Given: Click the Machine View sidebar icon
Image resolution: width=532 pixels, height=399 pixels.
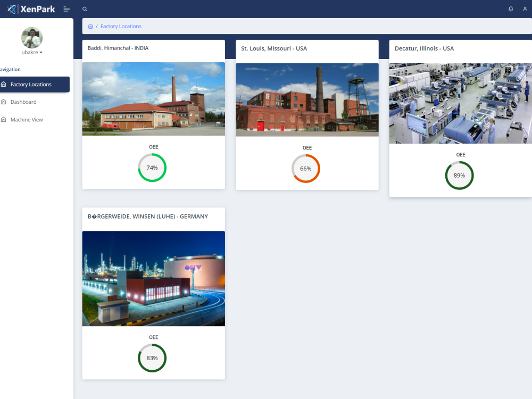Looking at the screenshot, I should (x=4, y=119).
